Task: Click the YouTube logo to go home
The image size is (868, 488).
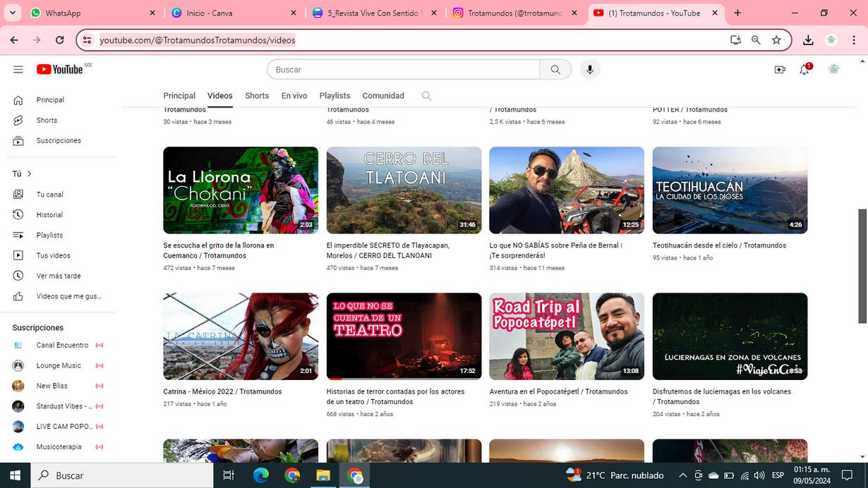Action: point(60,69)
